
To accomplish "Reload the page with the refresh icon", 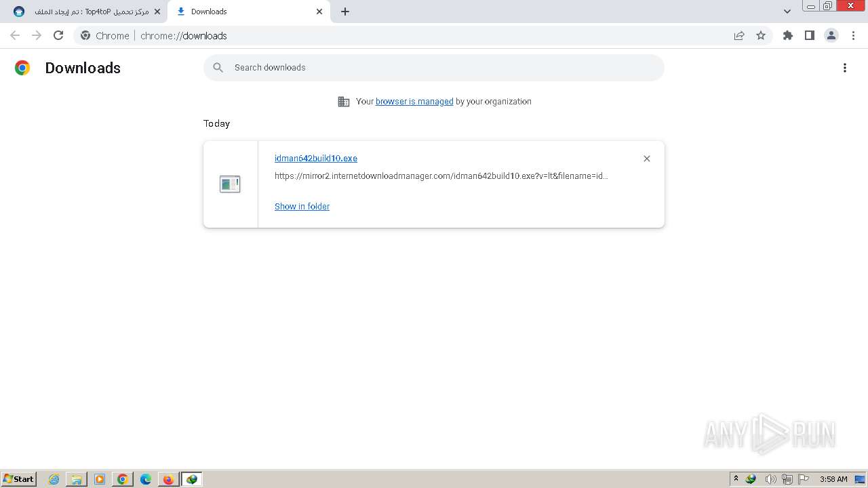I will (x=58, y=35).
